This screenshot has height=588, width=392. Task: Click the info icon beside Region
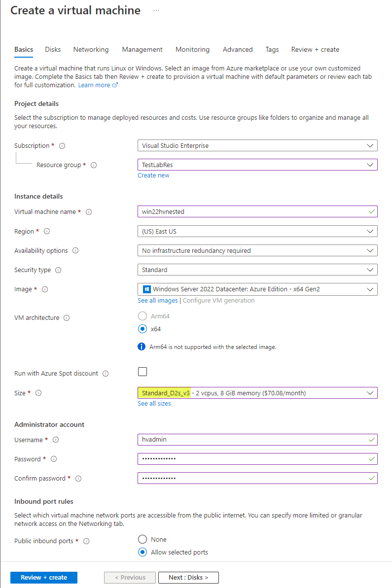47,231
